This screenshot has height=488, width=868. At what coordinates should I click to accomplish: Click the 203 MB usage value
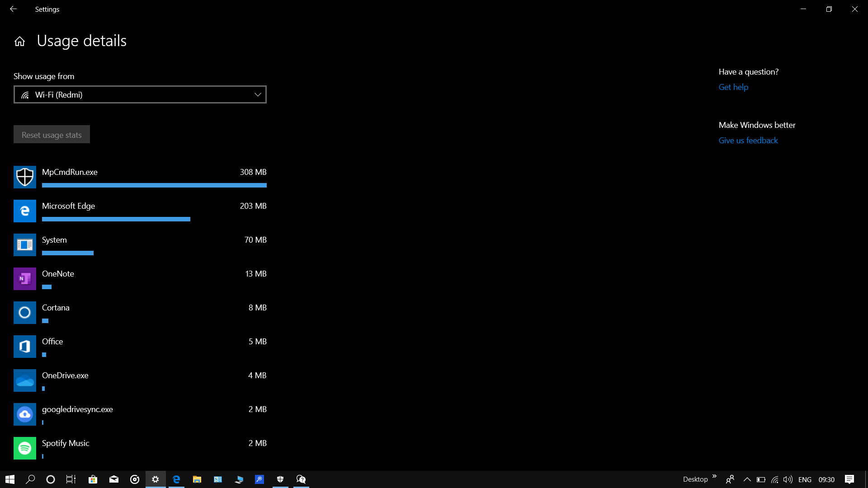coord(253,206)
